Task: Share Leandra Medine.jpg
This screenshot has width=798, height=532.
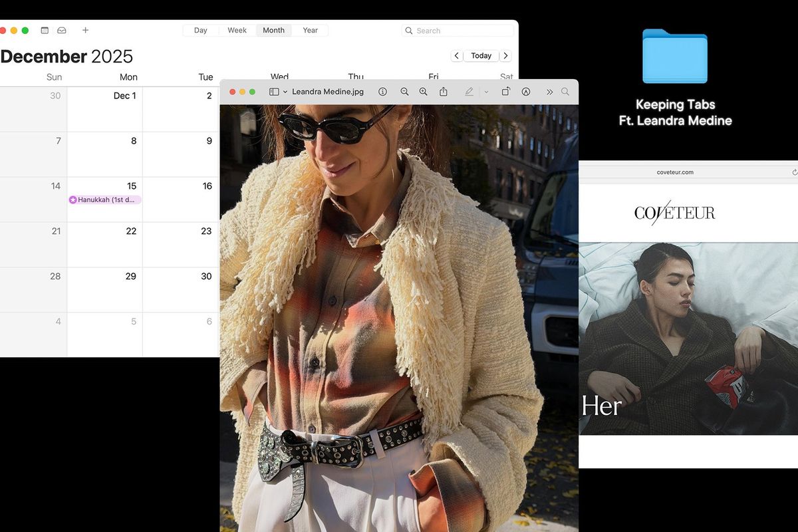Action: coord(443,91)
